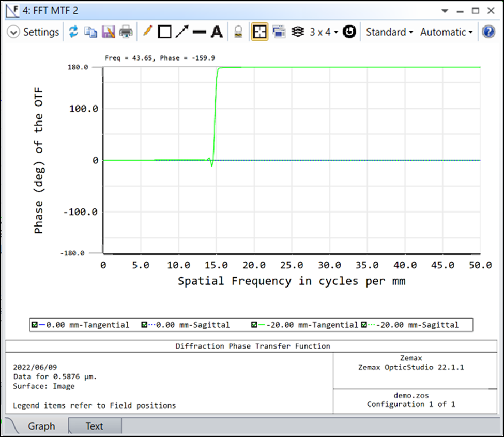Toggle the 0.00 mm-Tangential legend checkbox
Screen dimensions: 504x437
tap(35, 325)
